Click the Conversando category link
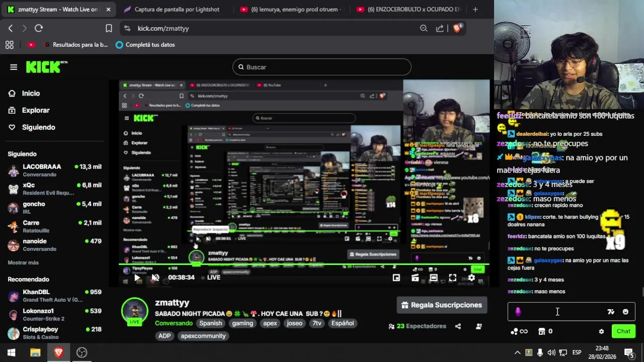This screenshot has width=644, height=362. (174, 323)
